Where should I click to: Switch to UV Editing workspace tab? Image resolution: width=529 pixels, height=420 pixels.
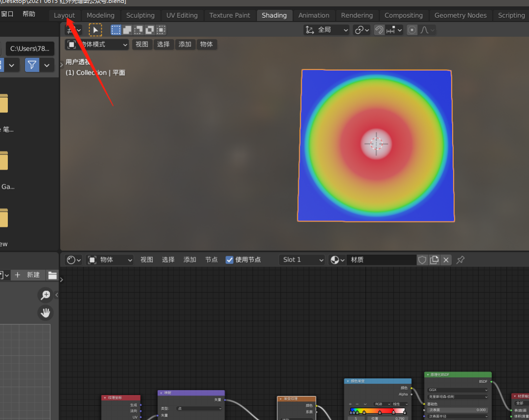click(182, 15)
